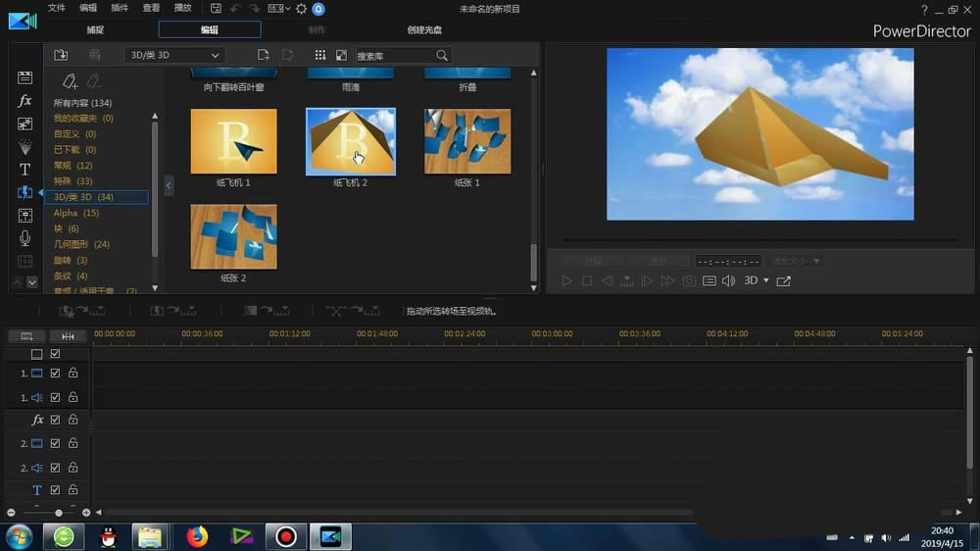The image size is (980, 551).
Task: Uncheck video track 1 enable checkbox
Action: [x=55, y=374]
